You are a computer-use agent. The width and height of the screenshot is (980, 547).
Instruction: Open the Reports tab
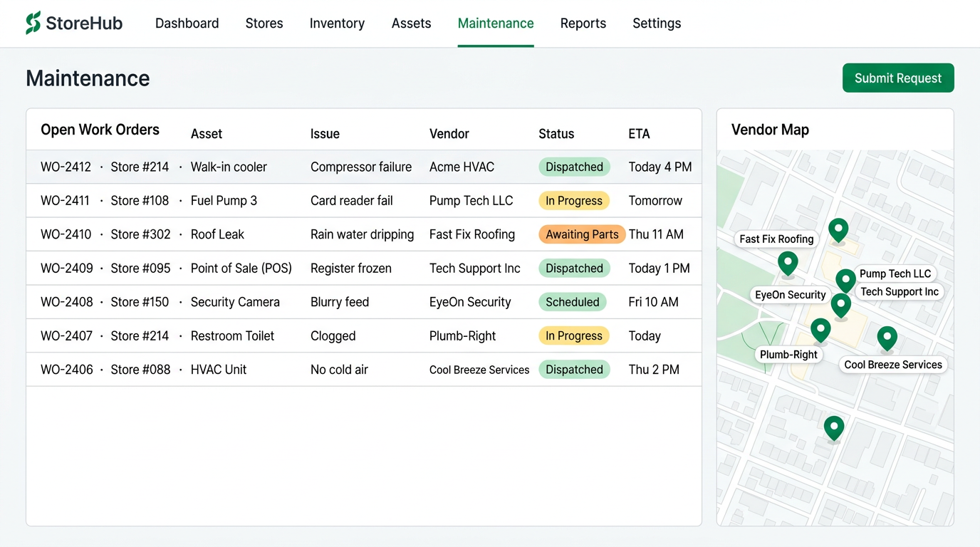click(x=583, y=24)
